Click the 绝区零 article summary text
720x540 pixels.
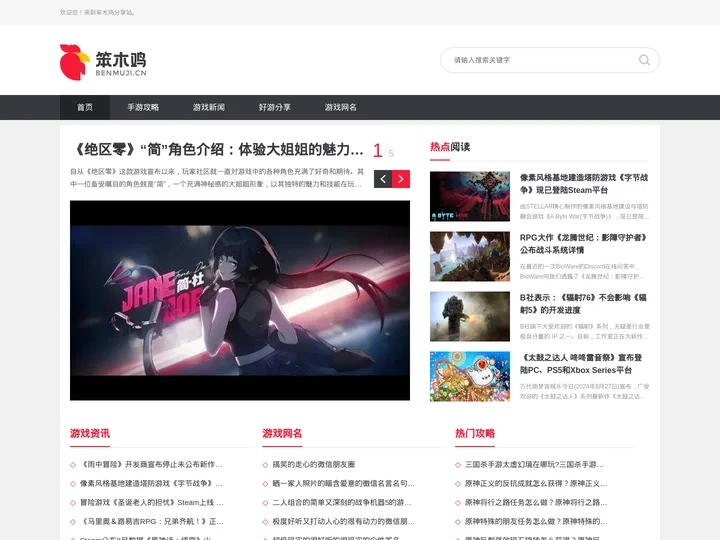217,178
